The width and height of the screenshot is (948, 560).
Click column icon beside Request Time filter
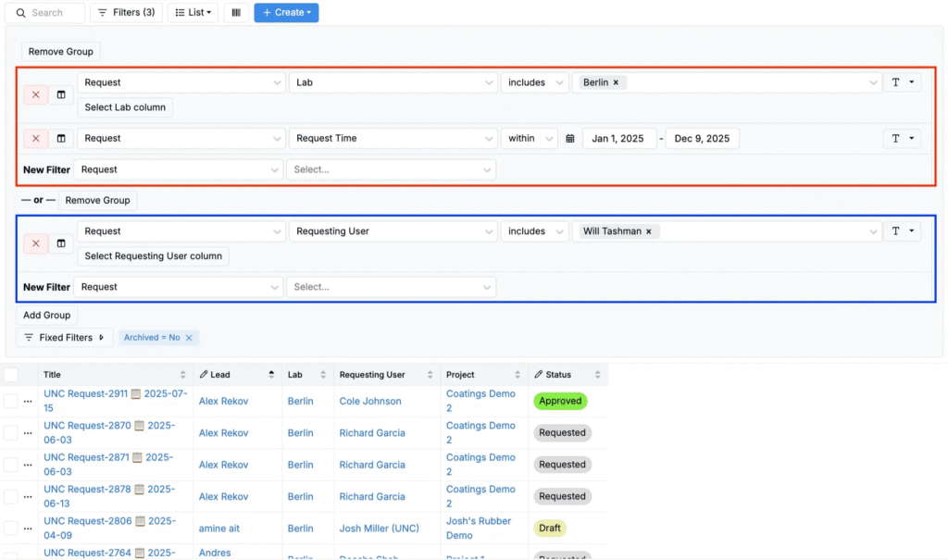(61, 139)
